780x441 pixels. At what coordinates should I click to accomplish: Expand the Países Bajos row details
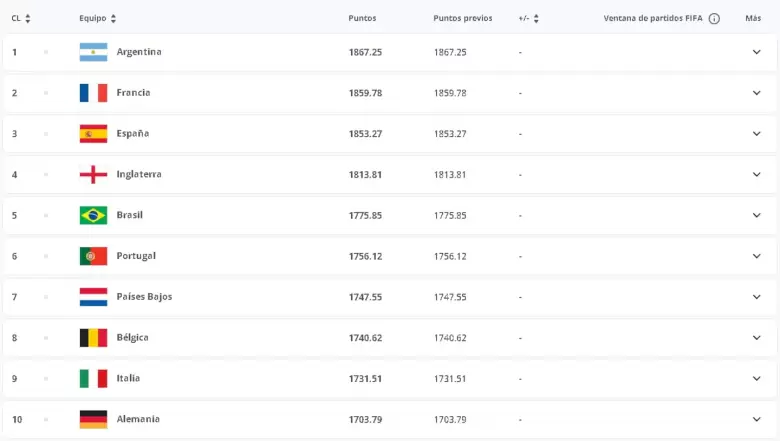[757, 297]
